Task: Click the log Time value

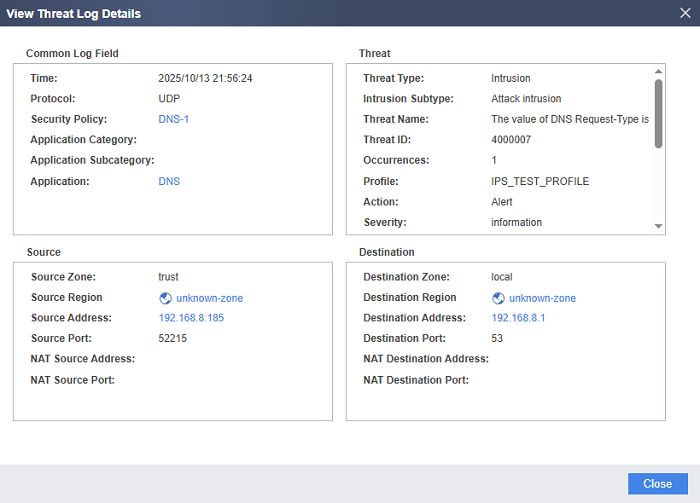Action: click(x=205, y=78)
